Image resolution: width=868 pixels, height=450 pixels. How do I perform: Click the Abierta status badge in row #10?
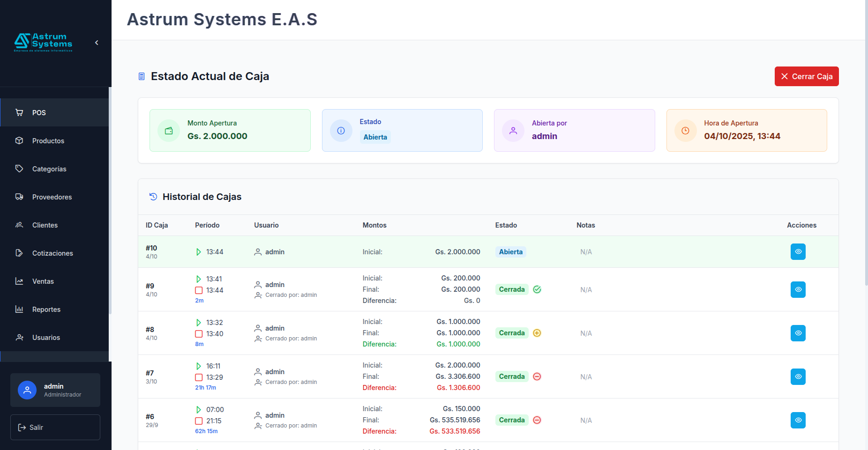click(x=510, y=252)
